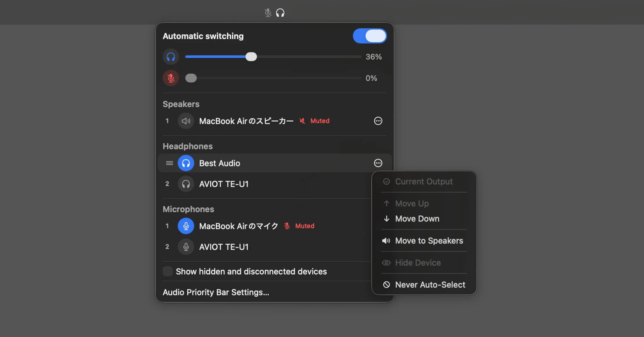Image resolution: width=644 pixels, height=337 pixels.
Task: Click the Muted label in Microphones section
Action: pyautogui.click(x=305, y=226)
